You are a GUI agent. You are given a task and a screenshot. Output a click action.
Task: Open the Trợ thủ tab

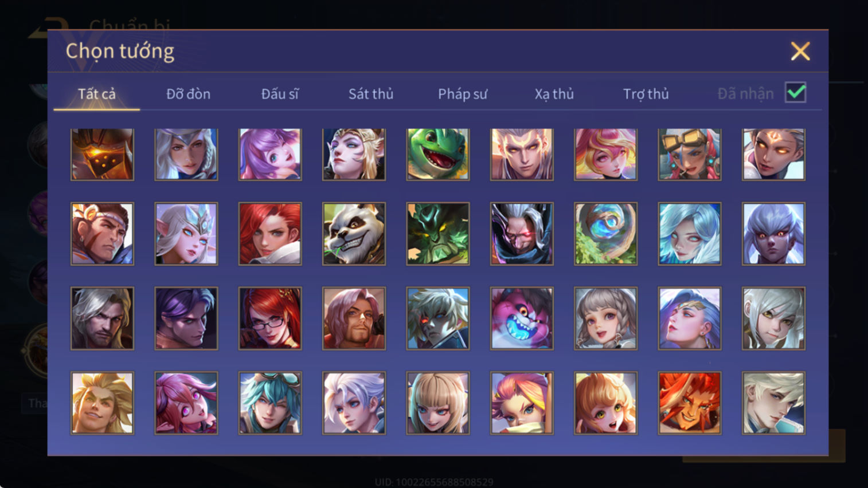(646, 94)
